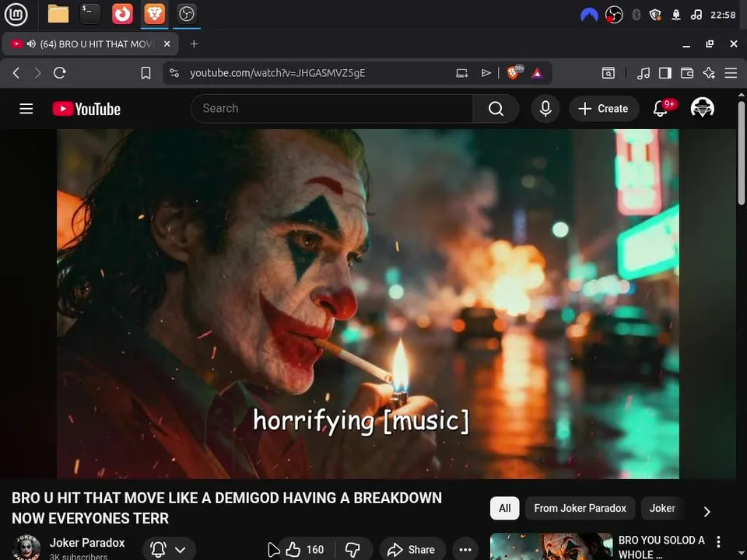This screenshot has height=560, width=747.
Task: Open the YouTube account avatar menu
Action: click(x=702, y=108)
